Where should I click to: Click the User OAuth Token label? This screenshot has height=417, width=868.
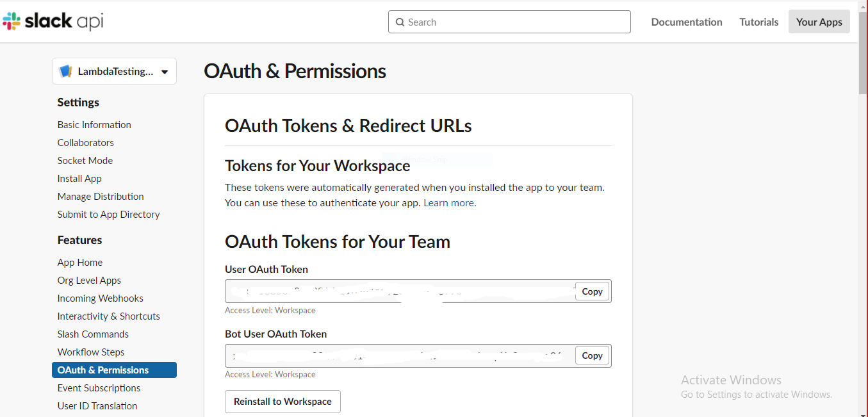(266, 270)
